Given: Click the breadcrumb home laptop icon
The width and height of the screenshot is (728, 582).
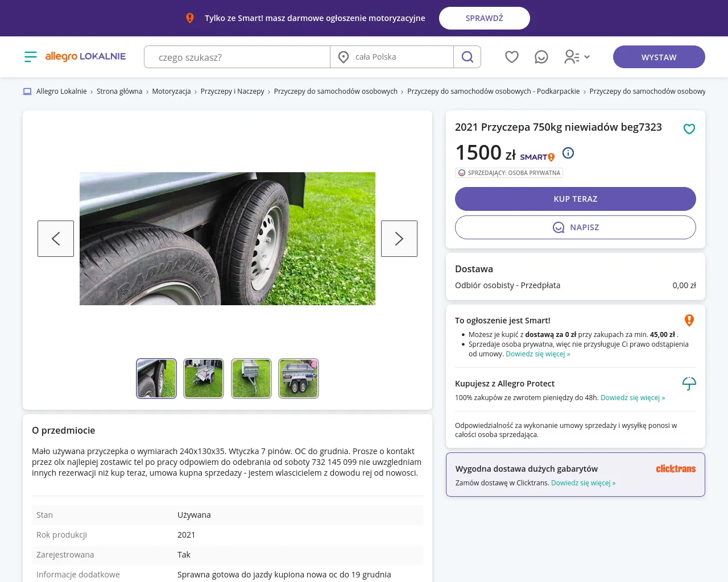Looking at the screenshot, I should click(27, 92).
